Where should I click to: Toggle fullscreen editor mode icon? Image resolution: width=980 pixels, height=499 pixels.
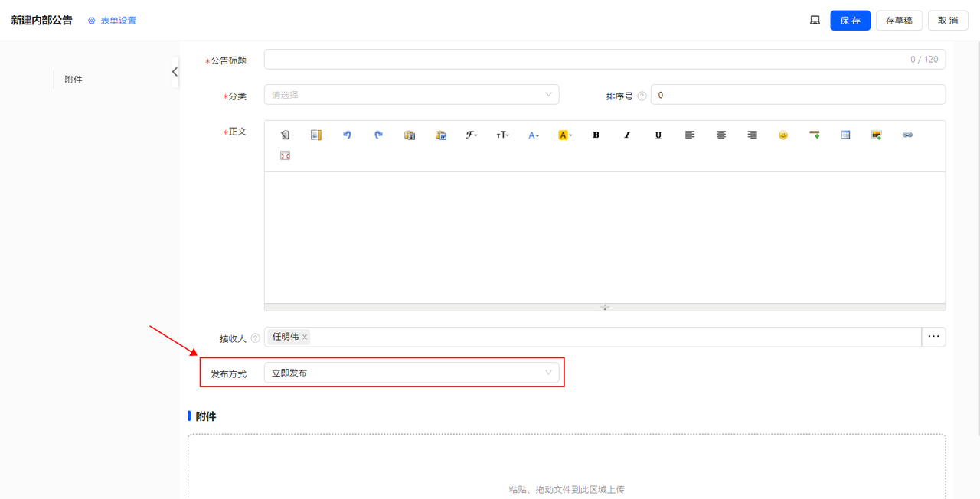click(x=285, y=155)
